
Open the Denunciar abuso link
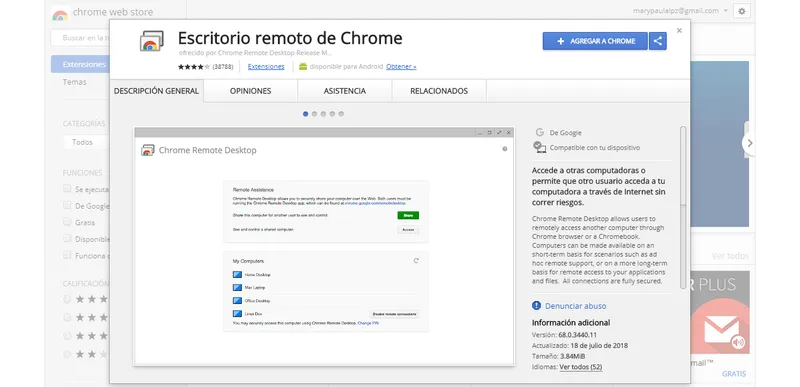(x=576, y=306)
